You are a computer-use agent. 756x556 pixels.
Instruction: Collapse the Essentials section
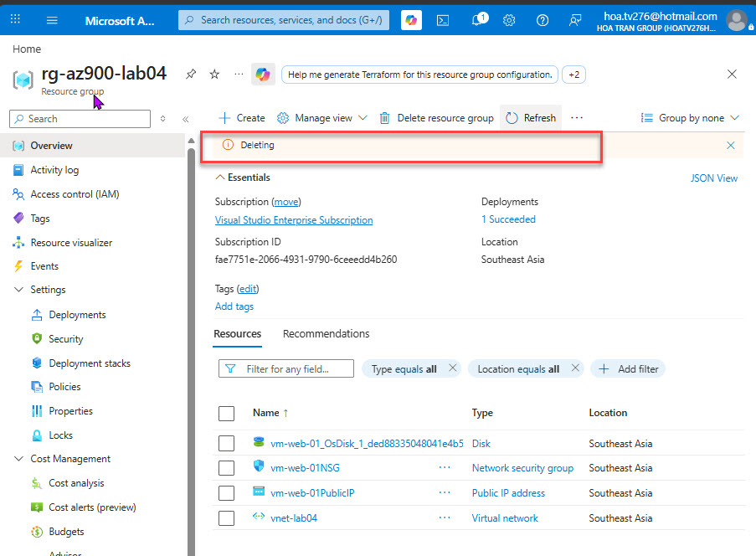[243, 178]
